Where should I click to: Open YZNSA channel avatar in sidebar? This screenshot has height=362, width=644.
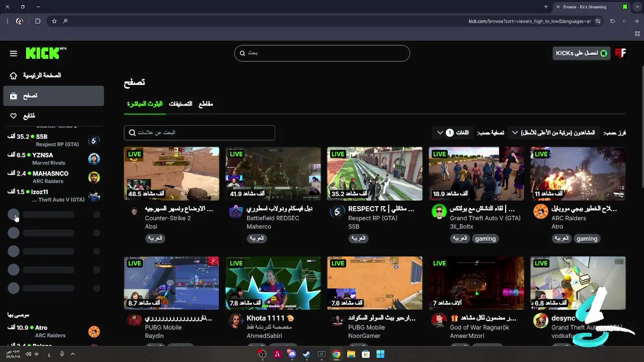[94, 159]
